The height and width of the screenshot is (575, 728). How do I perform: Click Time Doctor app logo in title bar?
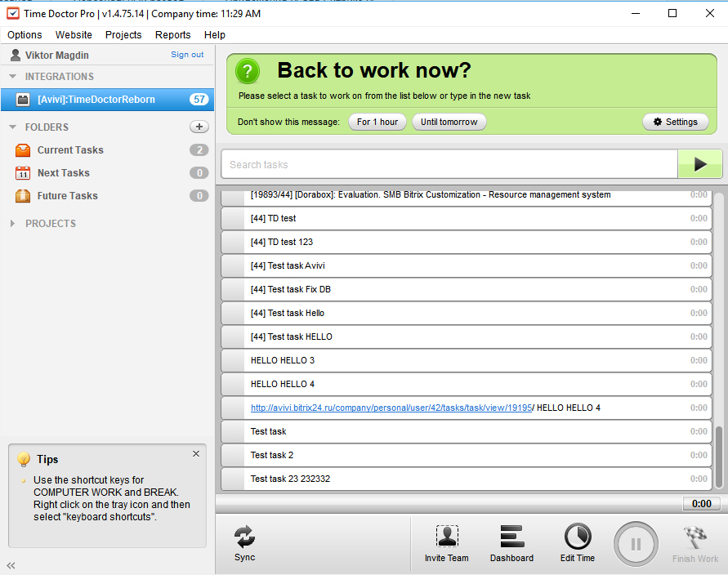pos(13,13)
